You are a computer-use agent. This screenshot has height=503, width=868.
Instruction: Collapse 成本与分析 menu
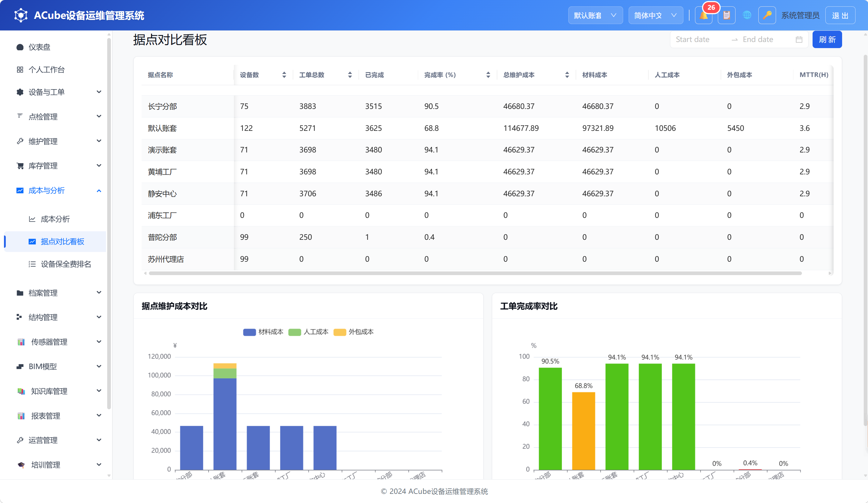55,190
